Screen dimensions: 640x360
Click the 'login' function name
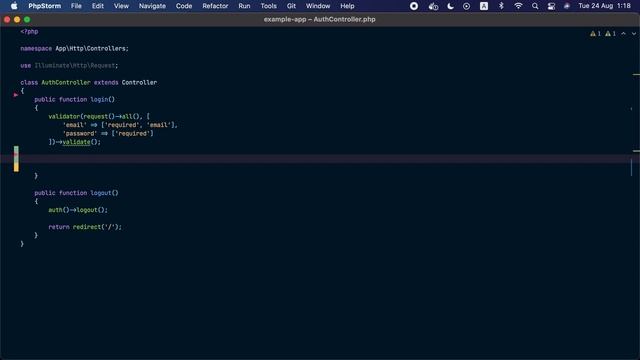(x=99, y=100)
